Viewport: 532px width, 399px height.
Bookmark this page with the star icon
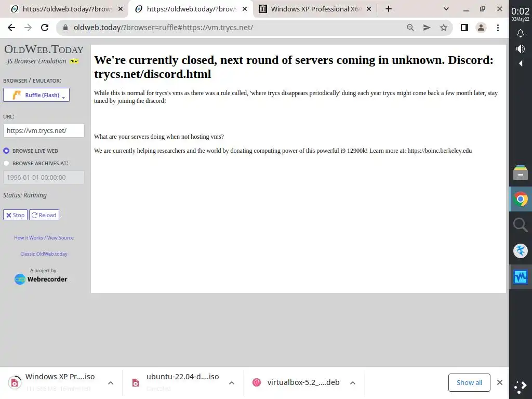point(444,28)
